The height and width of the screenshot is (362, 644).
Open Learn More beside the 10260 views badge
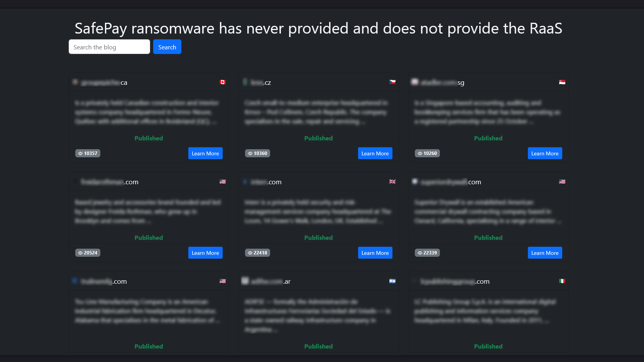(545, 153)
